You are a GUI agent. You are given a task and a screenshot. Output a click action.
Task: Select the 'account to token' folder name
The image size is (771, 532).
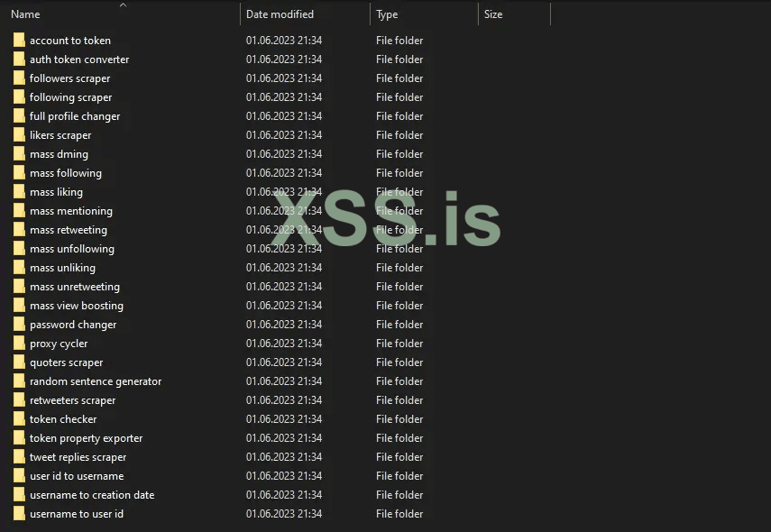point(70,41)
